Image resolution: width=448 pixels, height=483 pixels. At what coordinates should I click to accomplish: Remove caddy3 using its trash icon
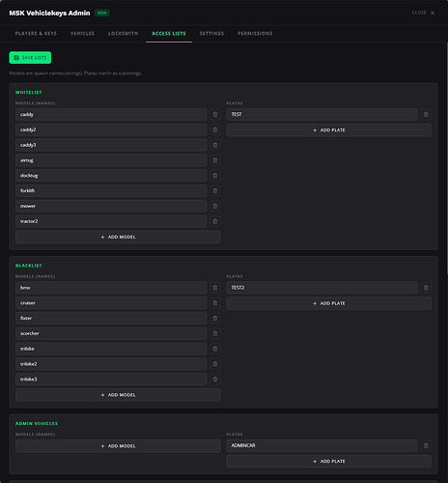tap(215, 145)
